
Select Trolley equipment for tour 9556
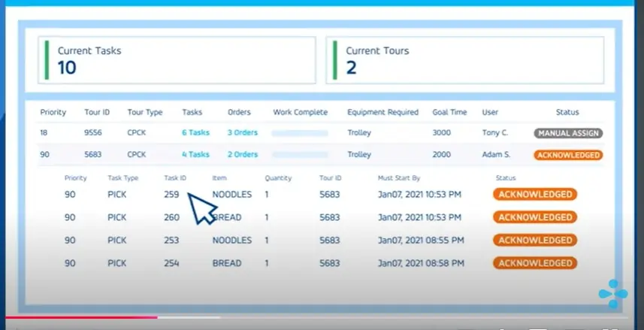point(359,133)
